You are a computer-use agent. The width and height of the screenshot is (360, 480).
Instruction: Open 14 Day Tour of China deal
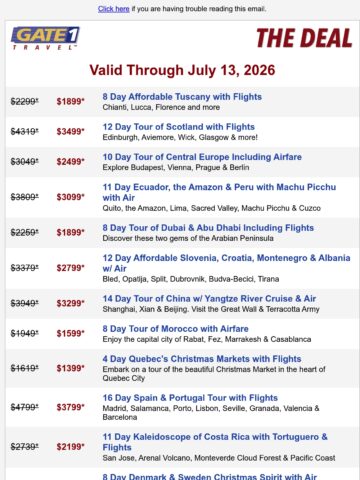209,298
